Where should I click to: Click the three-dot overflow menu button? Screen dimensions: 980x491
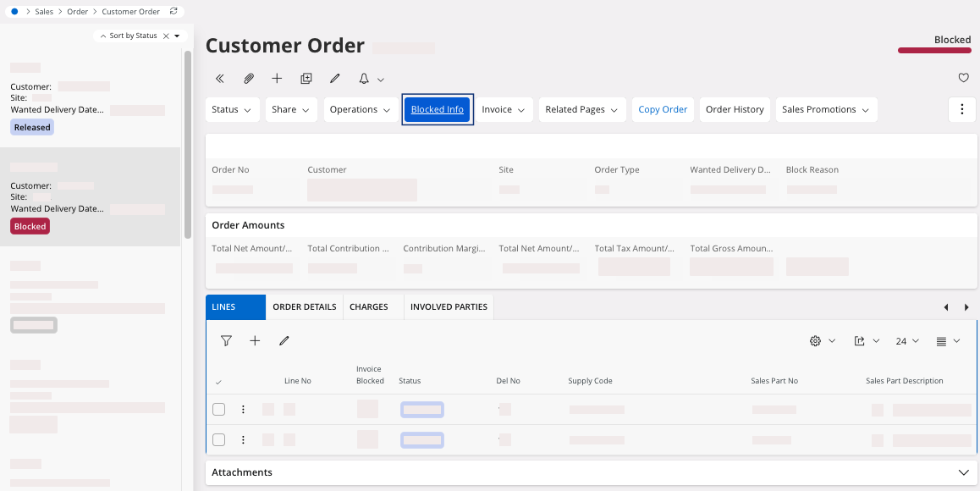962,109
